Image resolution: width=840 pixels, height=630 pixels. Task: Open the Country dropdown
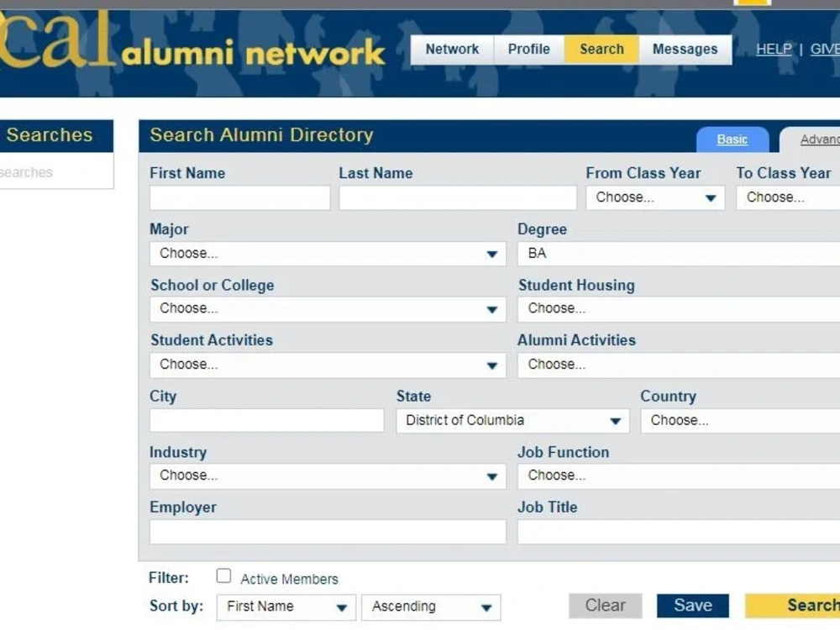(740, 421)
